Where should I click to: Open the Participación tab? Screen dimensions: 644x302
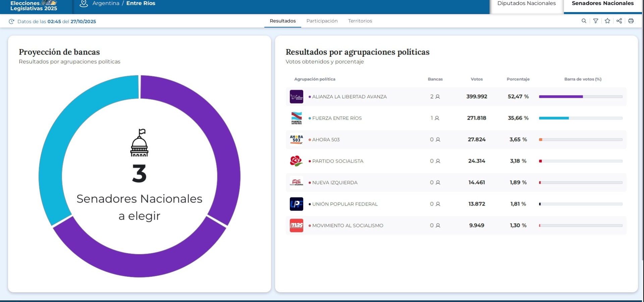click(x=322, y=21)
